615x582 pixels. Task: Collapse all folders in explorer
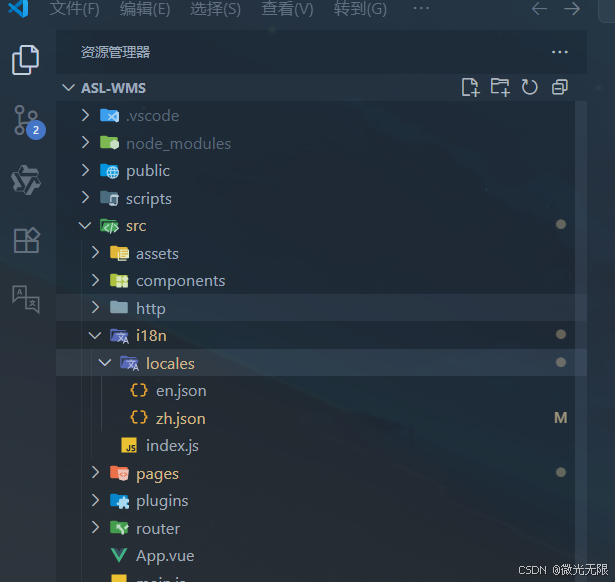(559, 87)
